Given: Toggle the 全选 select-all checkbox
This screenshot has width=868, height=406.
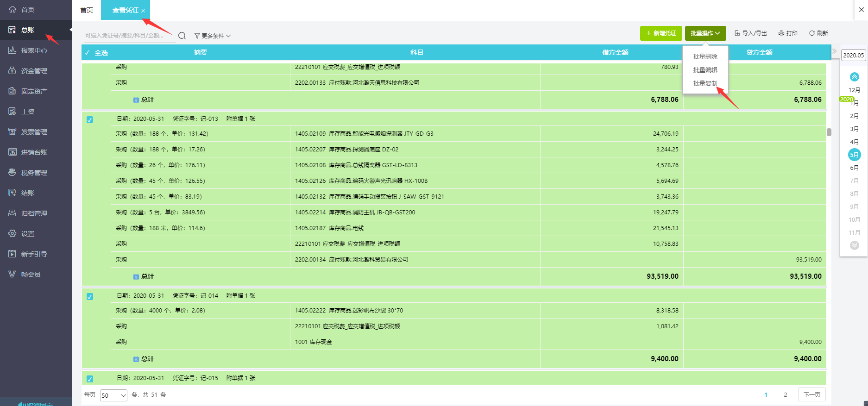Looking at the screenshot, I should click(x=87, y=53).
